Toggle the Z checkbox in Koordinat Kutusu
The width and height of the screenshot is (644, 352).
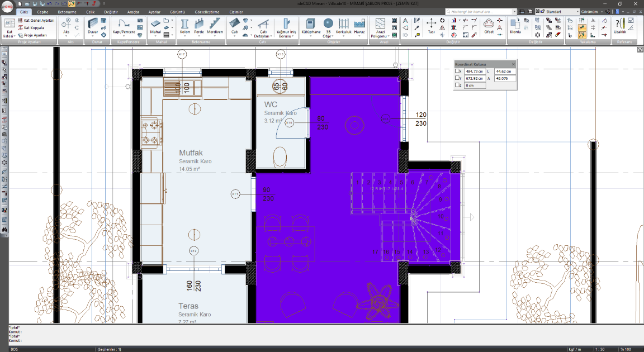coord(457,85)
